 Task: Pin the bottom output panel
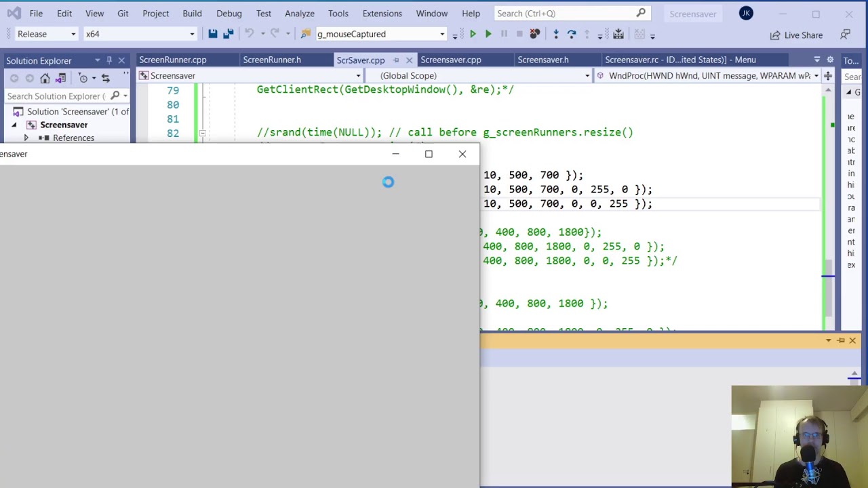(x=841, y=340)
